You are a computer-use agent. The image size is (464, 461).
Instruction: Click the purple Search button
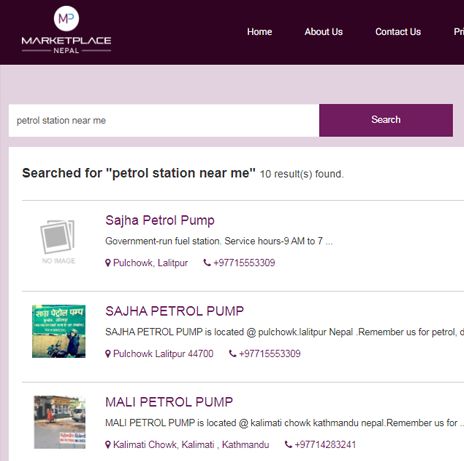[x=386, y=120]
